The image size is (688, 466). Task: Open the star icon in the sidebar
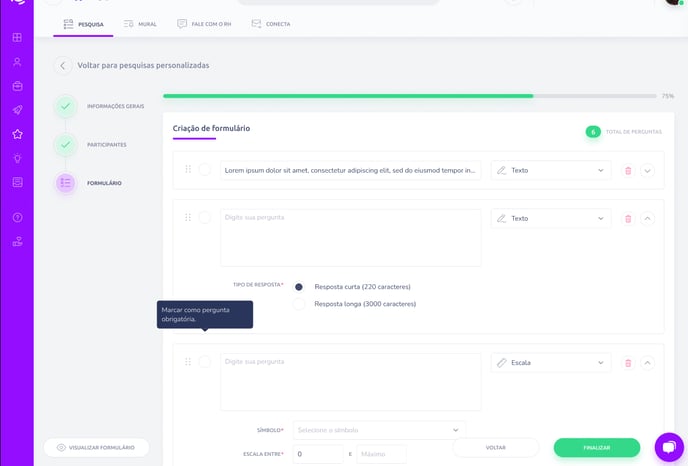(x=17, y=134)
